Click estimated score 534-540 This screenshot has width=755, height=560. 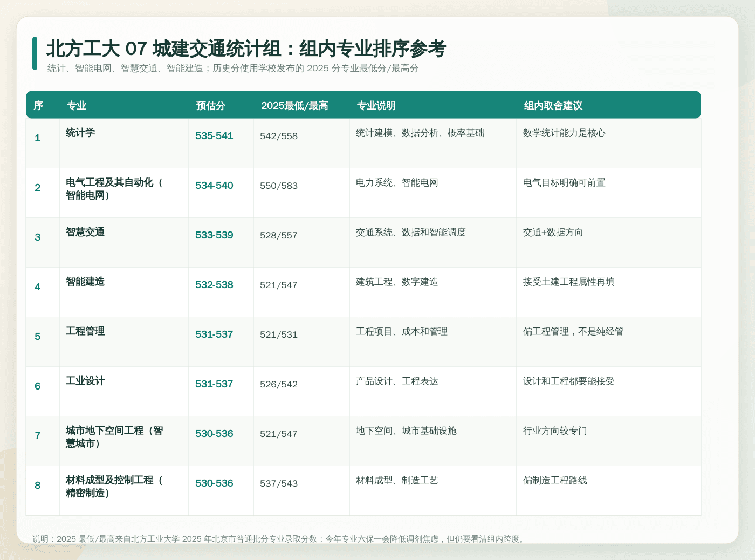(x=214, y=186)
